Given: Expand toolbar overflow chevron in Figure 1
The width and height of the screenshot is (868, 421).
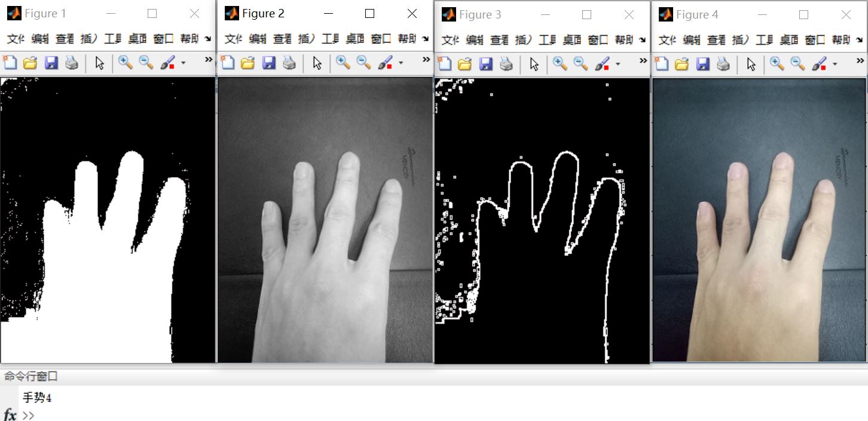Looking at the screenshot, I should pyautogui.click(x=209, y=60).
